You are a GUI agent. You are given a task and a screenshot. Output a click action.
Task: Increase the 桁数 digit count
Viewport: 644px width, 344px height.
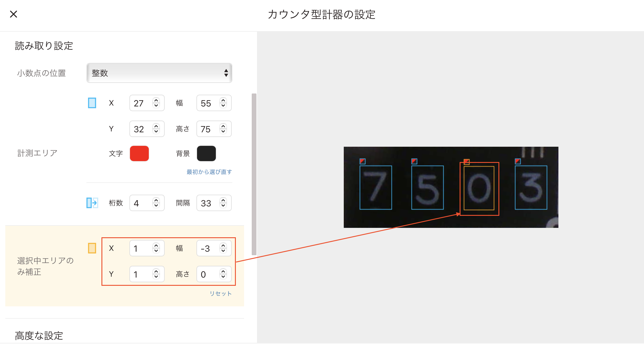[x=156, y=200]
